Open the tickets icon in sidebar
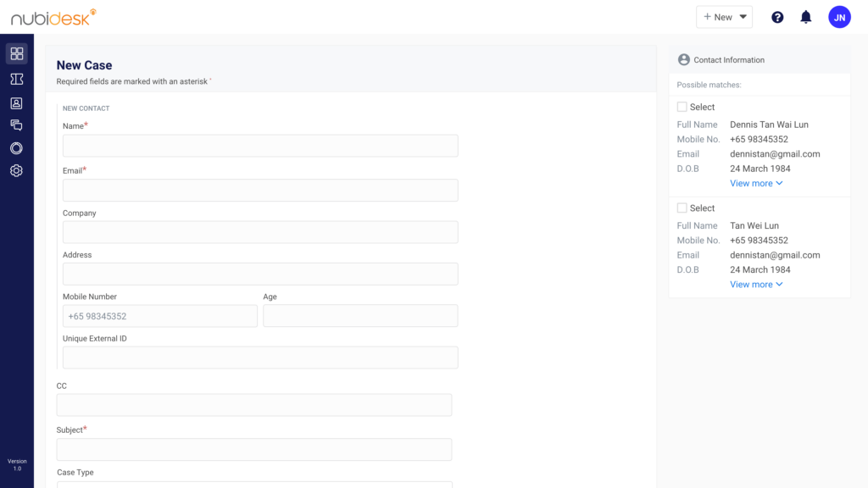 pyautogui.click(x=16, y=79)
